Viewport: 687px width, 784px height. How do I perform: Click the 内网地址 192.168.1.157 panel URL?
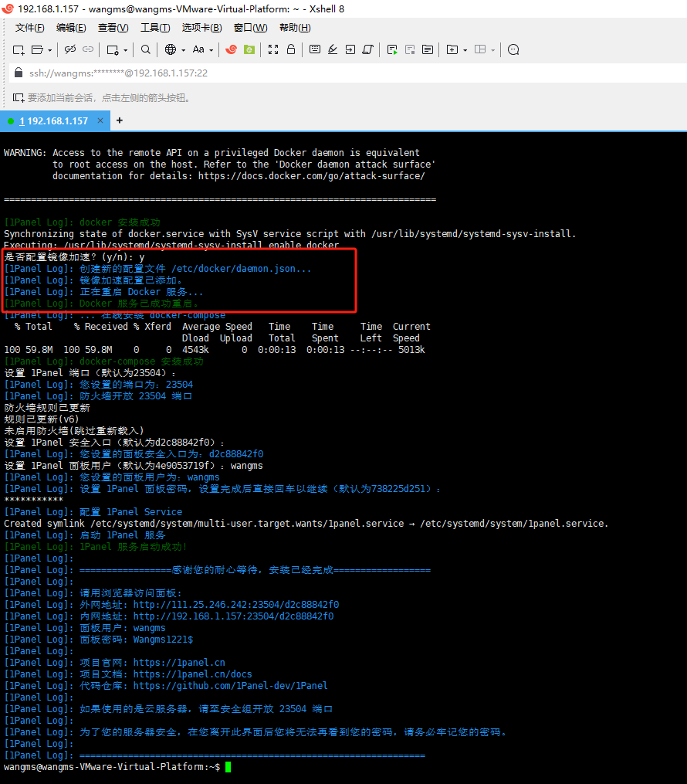(233, 616)
